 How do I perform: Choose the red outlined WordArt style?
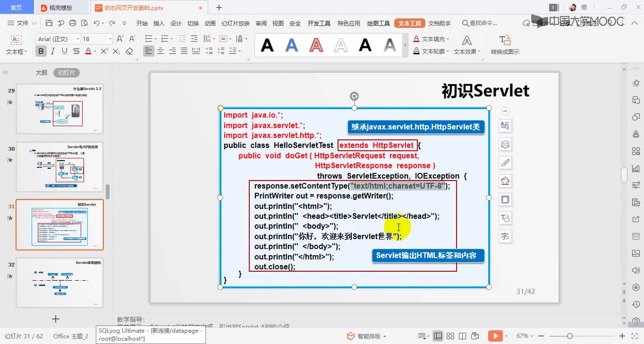316,45
